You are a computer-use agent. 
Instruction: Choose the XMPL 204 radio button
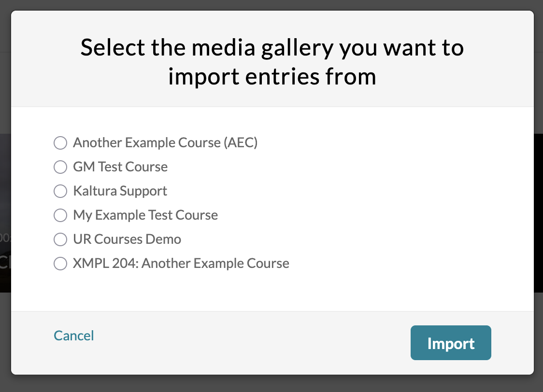pyautogui.click(x=60, y=264)
